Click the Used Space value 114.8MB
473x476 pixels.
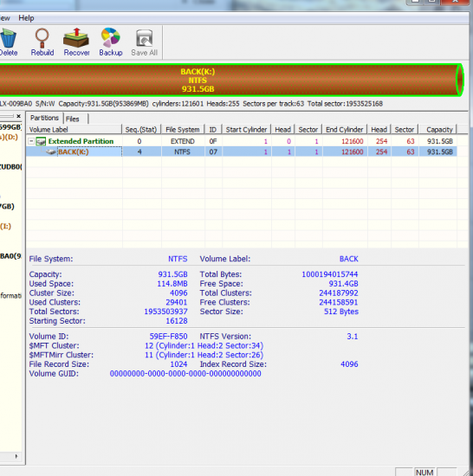point(172,284)
